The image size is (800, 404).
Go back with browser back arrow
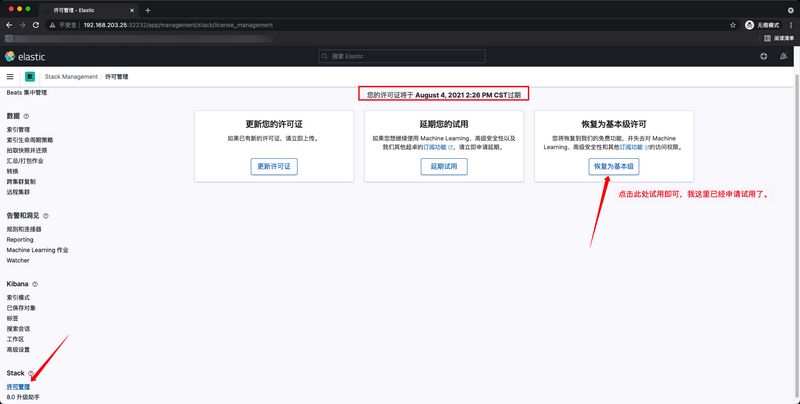click(9, 25)
